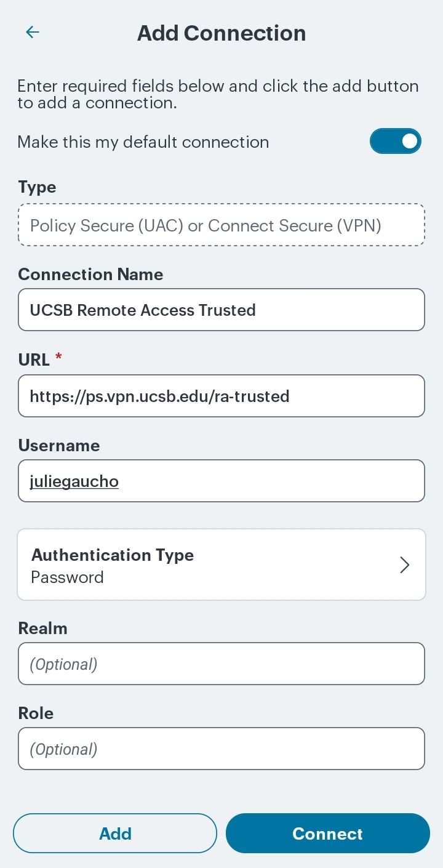Click the back arrow to leave Add Connection

(32, 32)
